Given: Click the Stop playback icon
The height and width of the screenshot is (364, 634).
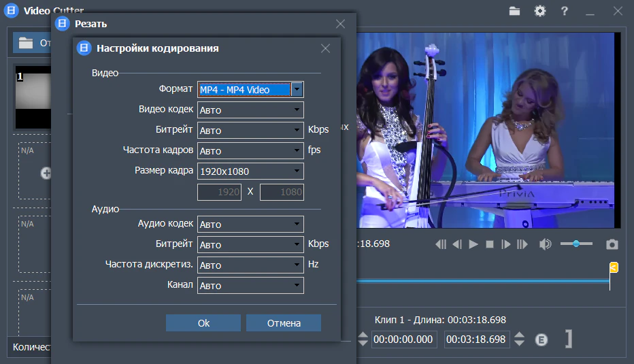Looking at the screenshot, I should (x=489, y=244).
